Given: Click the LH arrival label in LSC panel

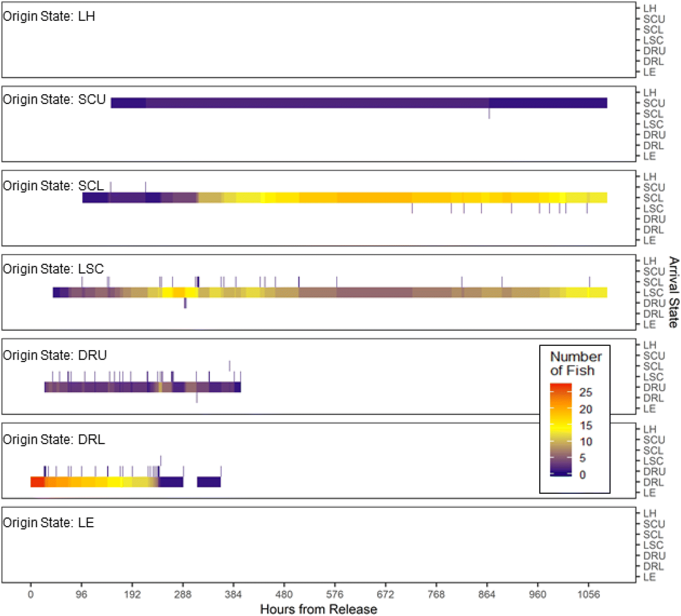Looking at the screenshot, I should click(x=649, y=261).
